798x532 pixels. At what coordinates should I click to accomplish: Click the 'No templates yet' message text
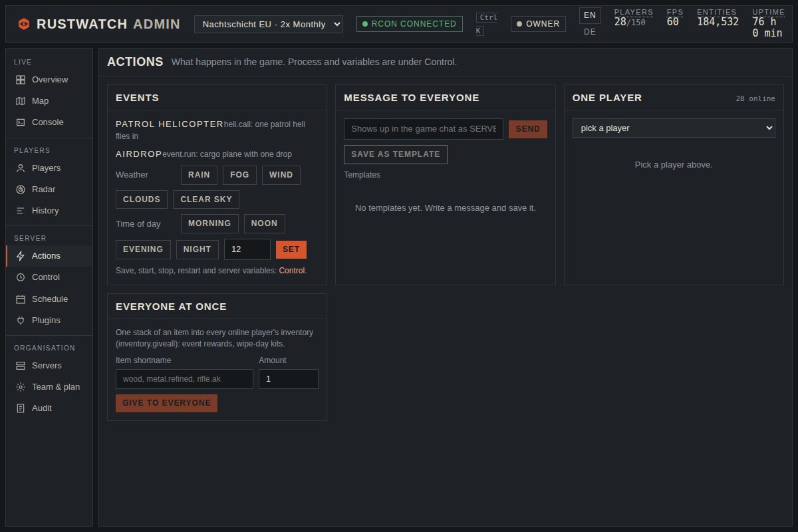[x=446, y=208]
